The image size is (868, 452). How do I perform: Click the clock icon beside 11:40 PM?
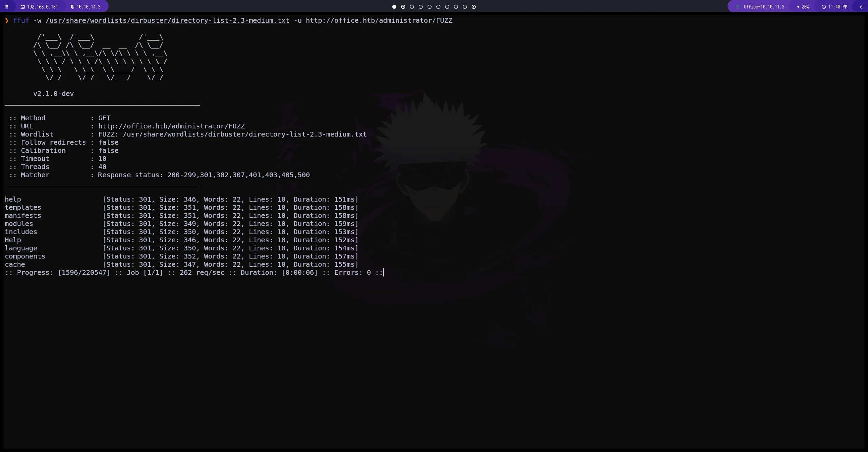[824, 7]
